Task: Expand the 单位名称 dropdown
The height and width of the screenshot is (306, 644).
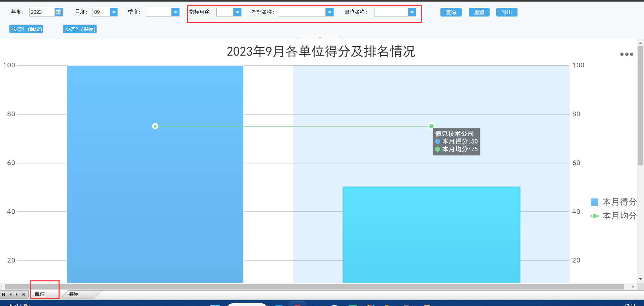Action: pyautogui.click(x=412, y=12)
